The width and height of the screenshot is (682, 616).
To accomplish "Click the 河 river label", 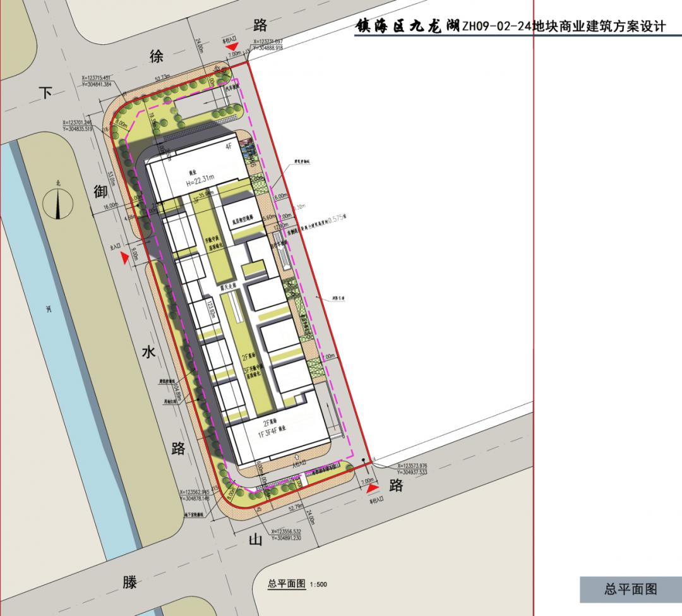I will (49, 310).
